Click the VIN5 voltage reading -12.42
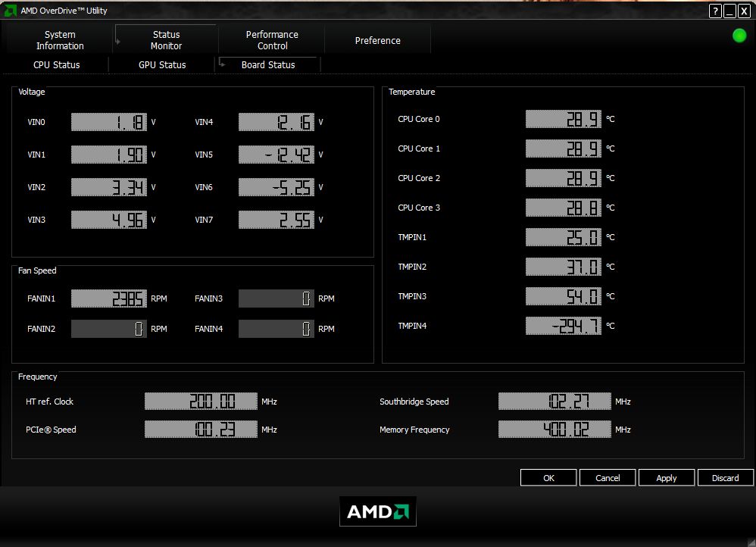The height and width of the screenshot is (547, 756). coord(276,155)
